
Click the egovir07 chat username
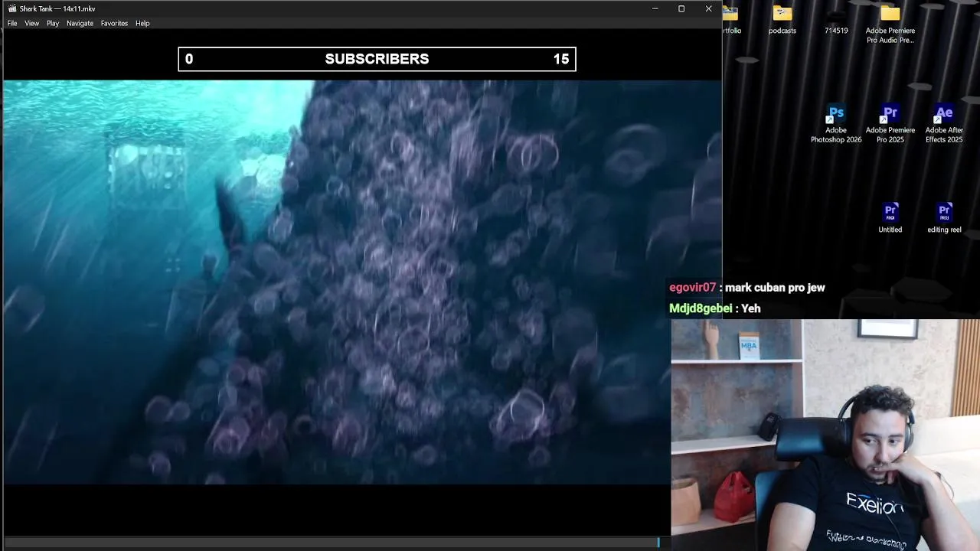692,288
